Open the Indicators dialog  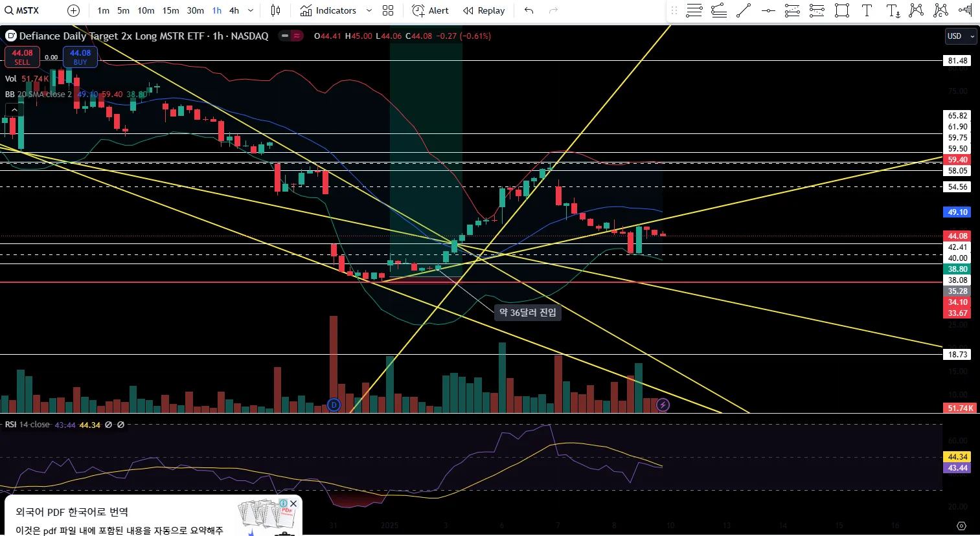[x=328, y=10]
